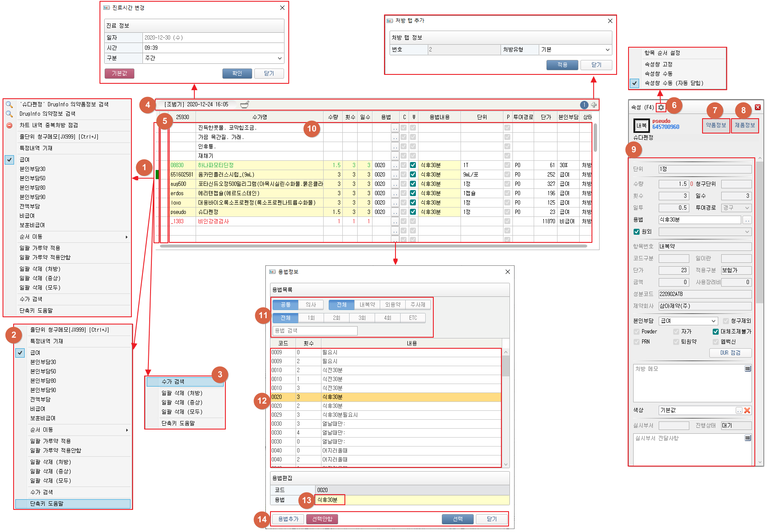This screenshot has width=768, height=532.
Task: Uncheck 대체조제불가 checkbox
Action: tap(716, 332)
